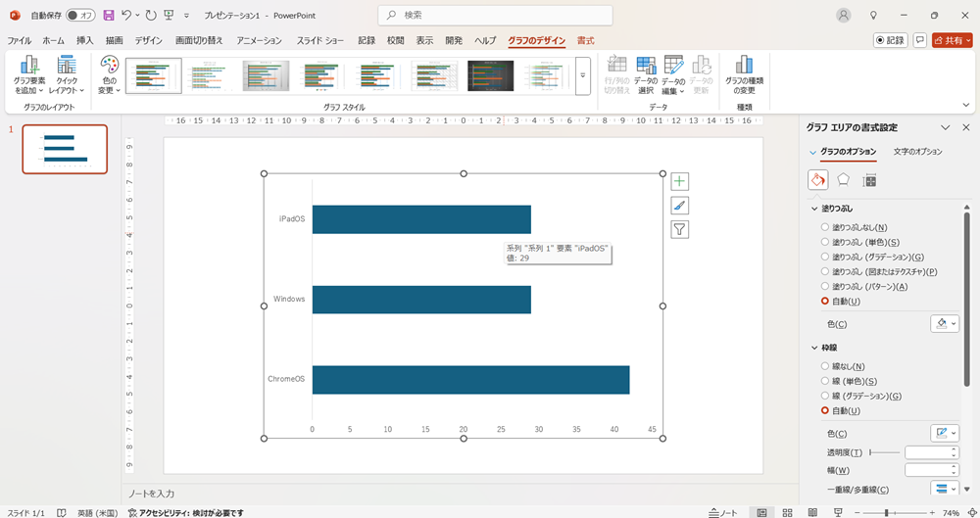980x518 pixels.
Task: Start slideshow from status bar icon
Action: click(x=838, y=512)
